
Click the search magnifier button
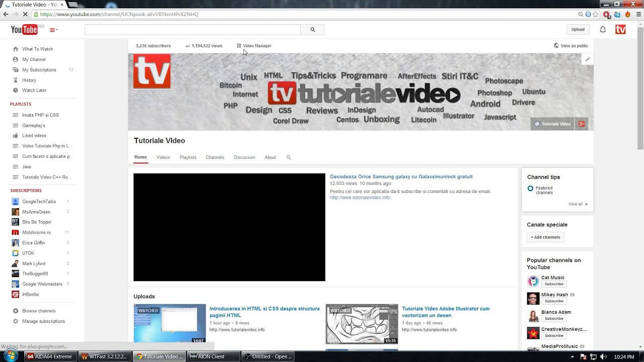[x=312, y=30]
